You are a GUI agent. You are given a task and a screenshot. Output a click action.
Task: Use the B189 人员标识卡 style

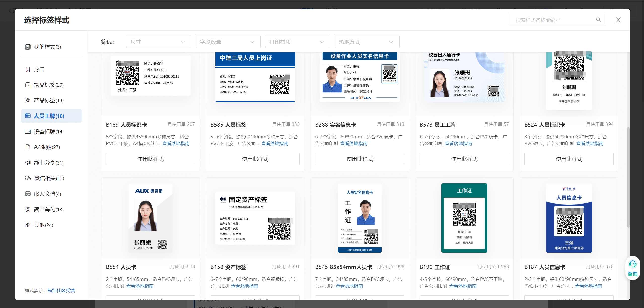(x=150, y=159)
